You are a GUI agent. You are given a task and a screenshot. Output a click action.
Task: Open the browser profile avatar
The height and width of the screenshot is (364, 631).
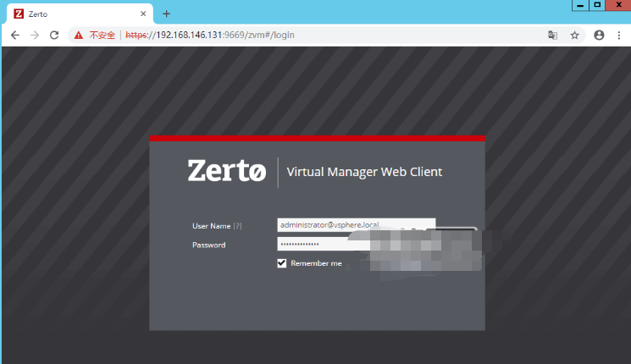599,35
